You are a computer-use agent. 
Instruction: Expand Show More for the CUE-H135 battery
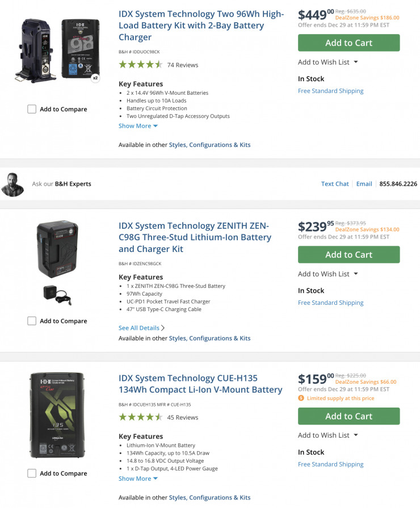[x=138, y=478]
